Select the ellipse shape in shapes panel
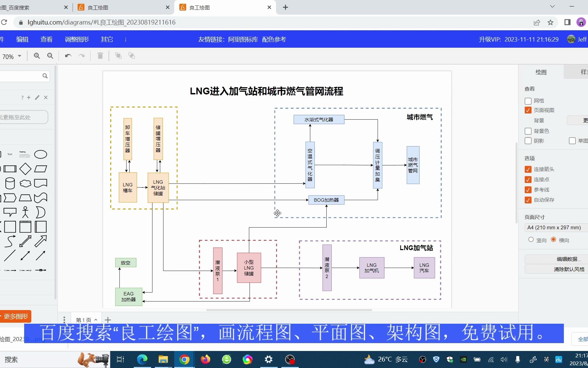 (x=41, y=154)
